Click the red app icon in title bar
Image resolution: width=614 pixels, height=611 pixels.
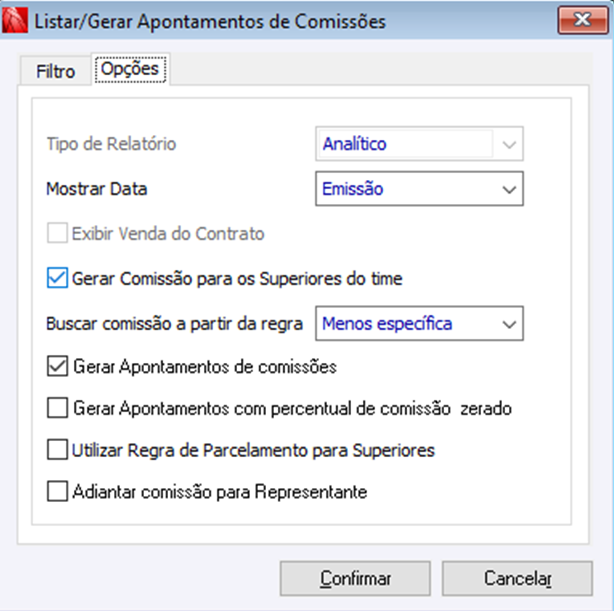(16, 20)
